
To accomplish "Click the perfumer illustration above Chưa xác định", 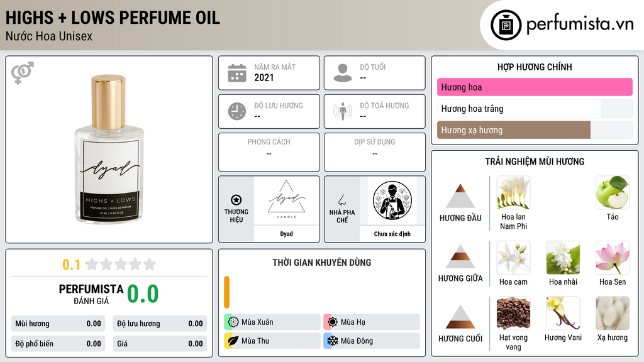I will click(392, 200).
